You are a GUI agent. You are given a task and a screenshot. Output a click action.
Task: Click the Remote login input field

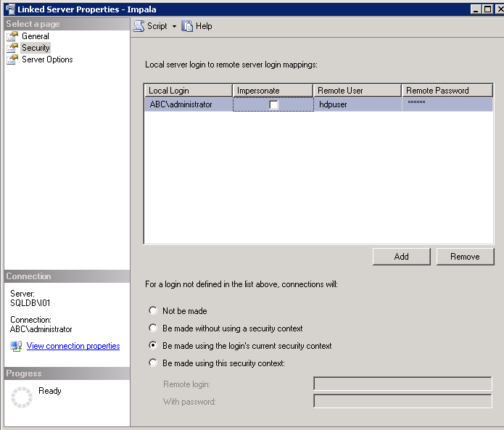402,384
